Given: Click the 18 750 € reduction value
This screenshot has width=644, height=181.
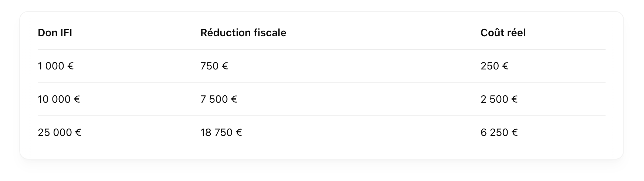Looking at the screenshot, I should point(221,133).
